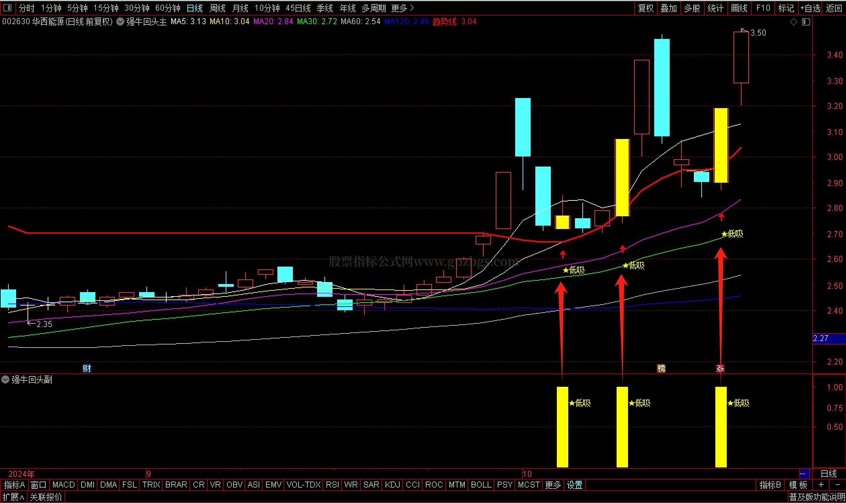The image size is (846, 504).
Task: Switch to 月线 monthly chart
Action: (240, 8)
